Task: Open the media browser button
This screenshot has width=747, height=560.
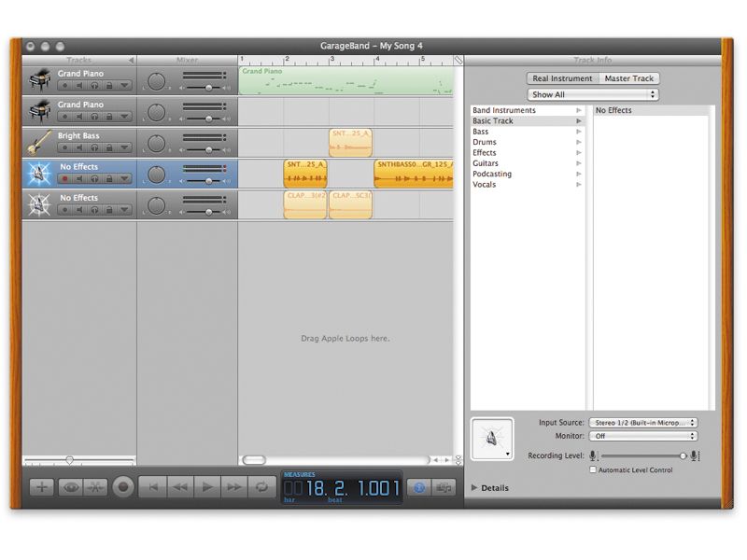Action: click(x=444, y=487)
